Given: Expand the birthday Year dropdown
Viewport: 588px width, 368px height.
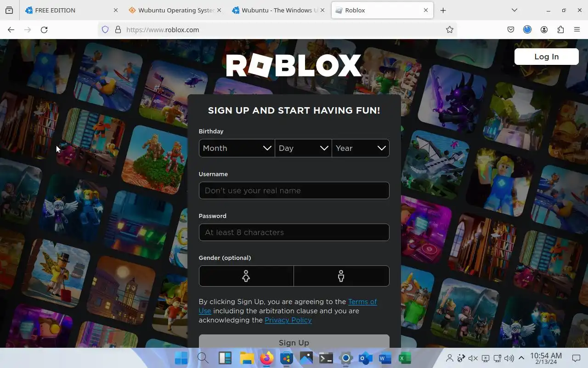Looking at the screenshot, I should point(361,148).
